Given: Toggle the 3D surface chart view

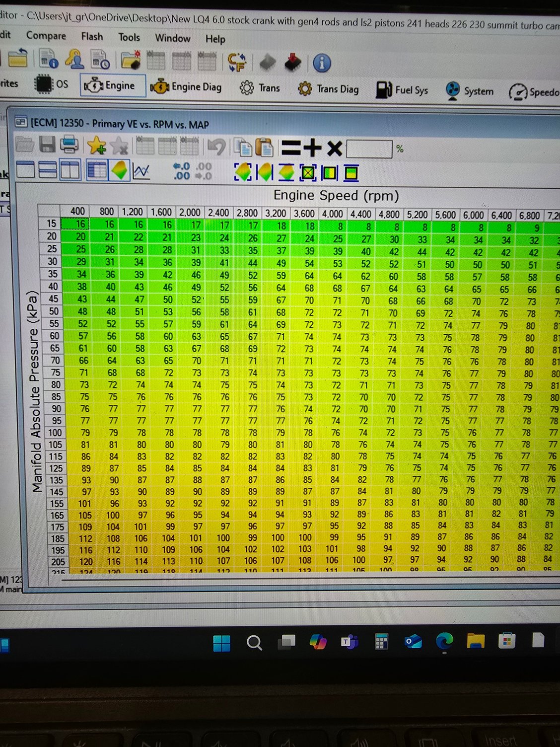Looking at the screenshot, I should coord(120,170).
